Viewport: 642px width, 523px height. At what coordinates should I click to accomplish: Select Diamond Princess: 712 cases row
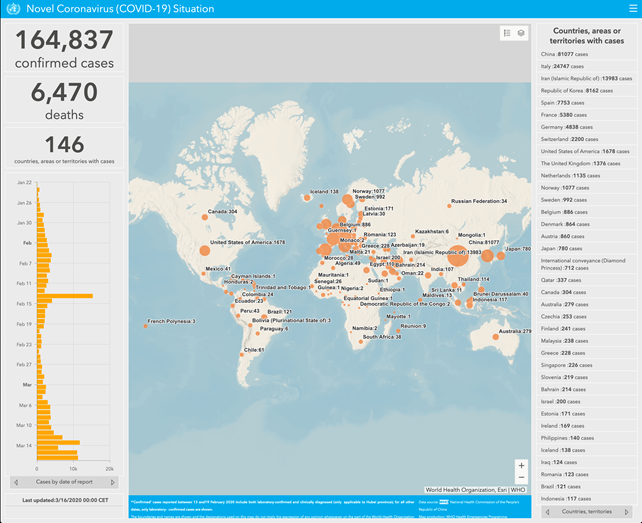point(587,264)
